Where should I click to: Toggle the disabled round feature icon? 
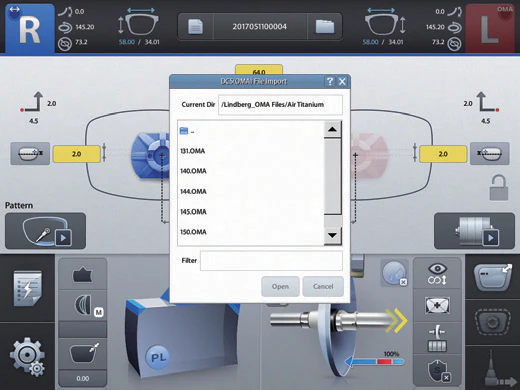(x=394, y=273)
